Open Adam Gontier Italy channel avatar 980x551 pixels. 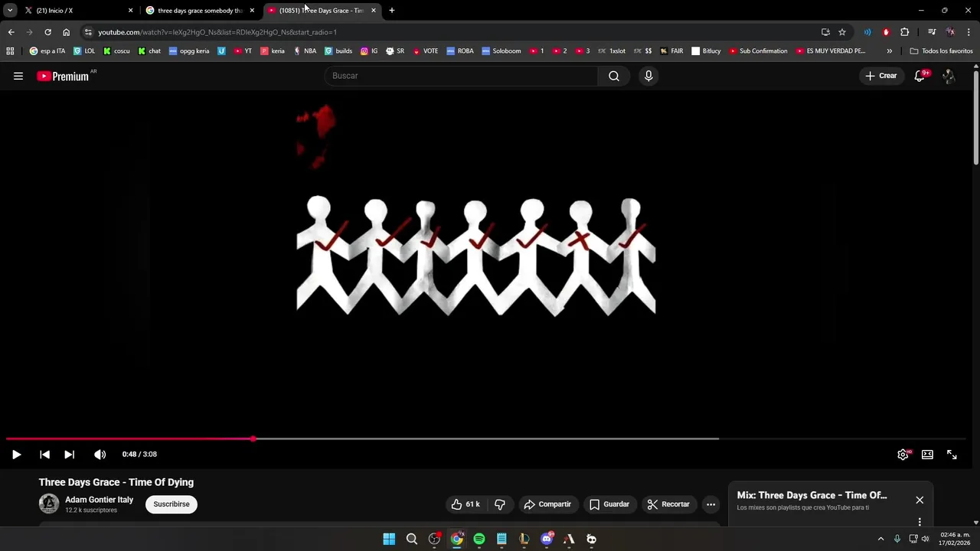pyautogui.click(x=49, y=503)
